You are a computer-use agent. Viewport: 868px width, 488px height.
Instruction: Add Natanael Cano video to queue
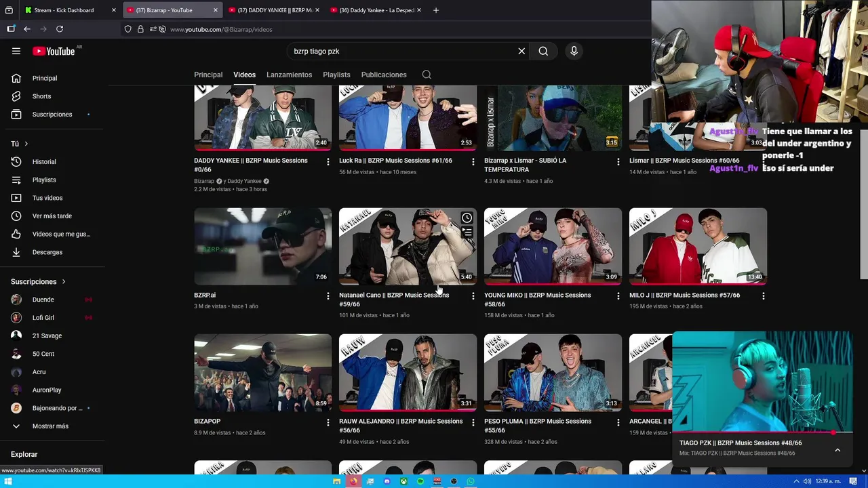tap(467, 232)
